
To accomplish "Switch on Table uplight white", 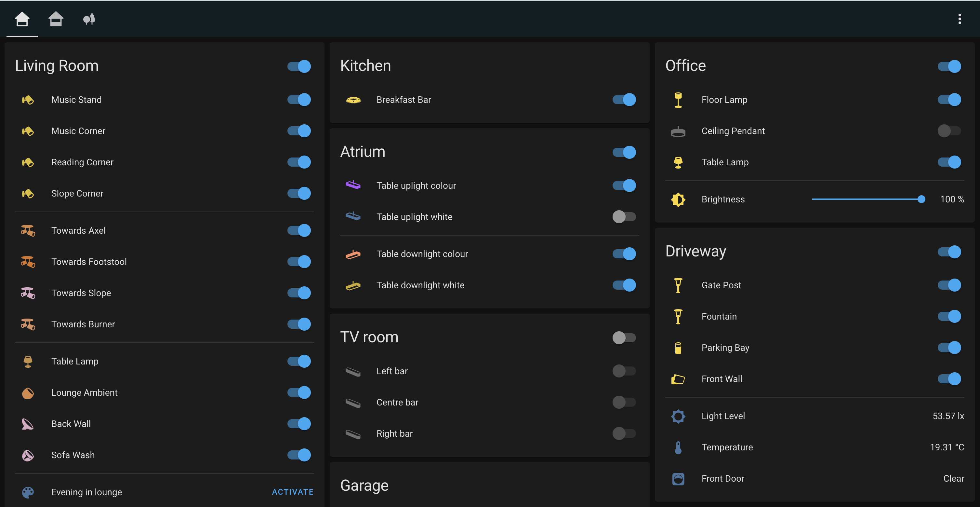I will pos(624,217).
